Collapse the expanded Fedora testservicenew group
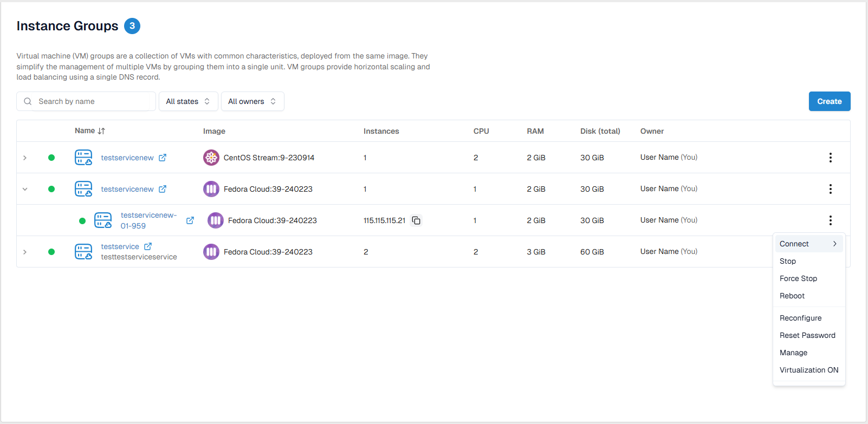Screen dimensions: 868x424 click(25, 189)
